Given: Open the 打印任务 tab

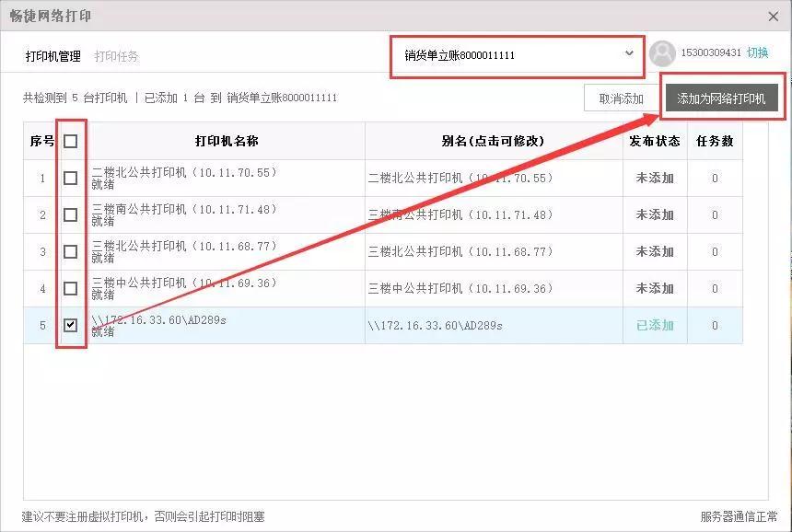Looking at the screenshot, I should coord(116,56).
